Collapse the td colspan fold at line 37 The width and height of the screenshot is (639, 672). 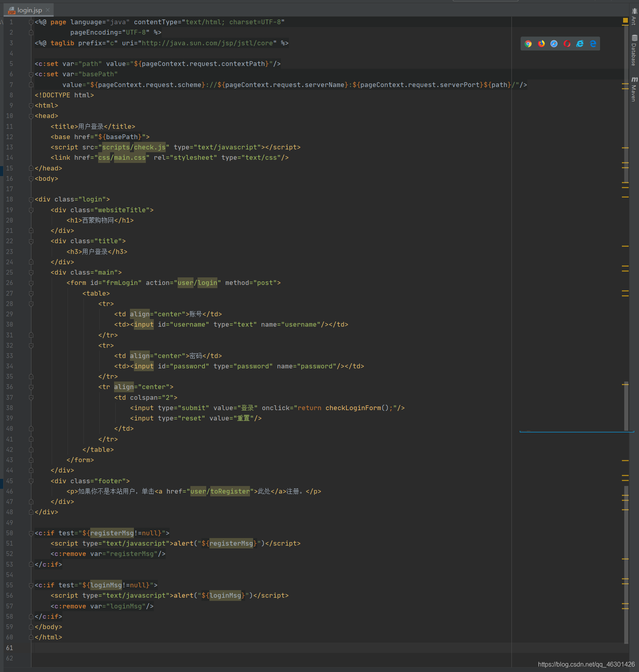[31, 398]
